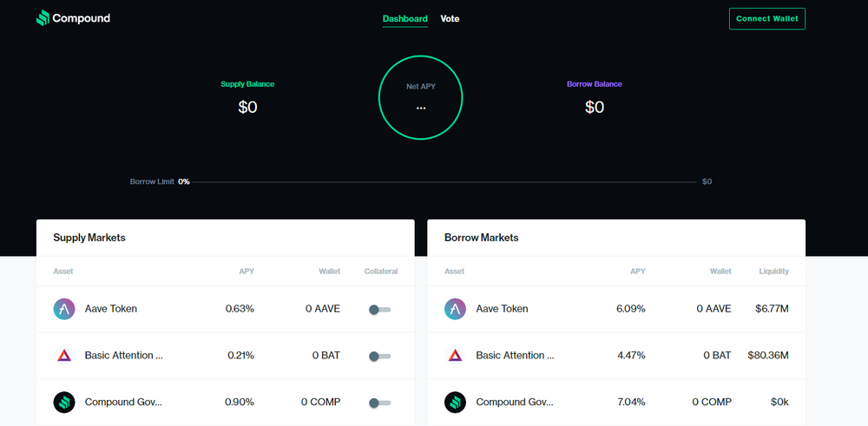Viewport: 868px width, 426px height.
Task: Click the Compound logo icon
Action: pyautogui.click(x=43, y=18)
